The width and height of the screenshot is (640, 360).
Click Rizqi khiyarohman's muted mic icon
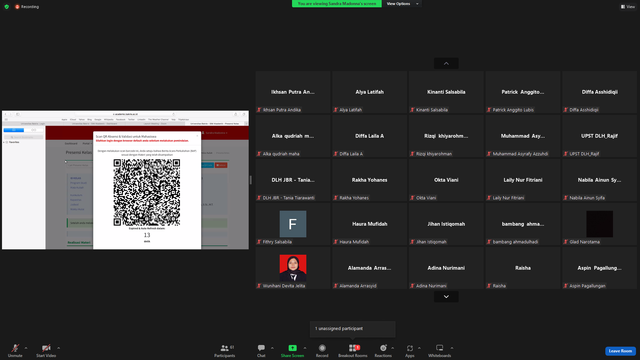[412, 154]
